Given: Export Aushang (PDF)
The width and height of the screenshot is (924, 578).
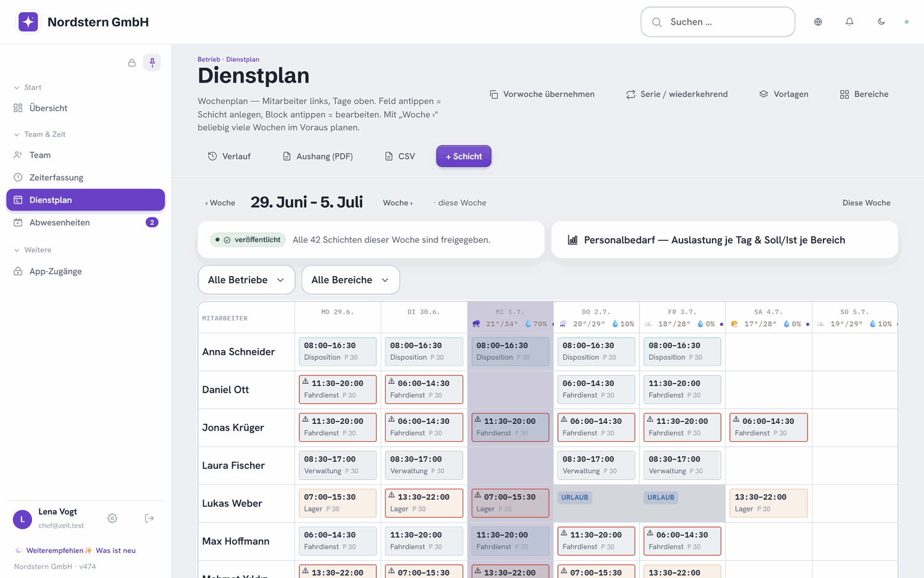Looking at the screenshot, I should 318,157.
